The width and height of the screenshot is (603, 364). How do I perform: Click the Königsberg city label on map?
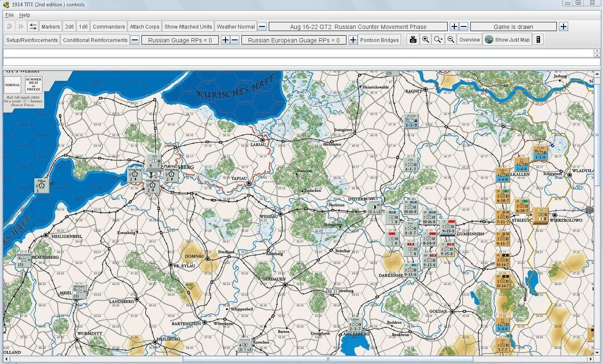[x=178, y=167]
